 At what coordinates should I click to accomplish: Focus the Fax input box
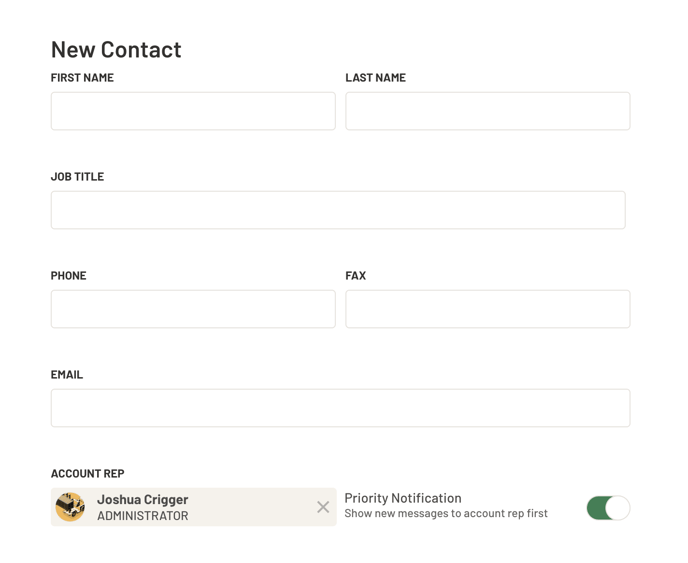click(x=487, y=309)
